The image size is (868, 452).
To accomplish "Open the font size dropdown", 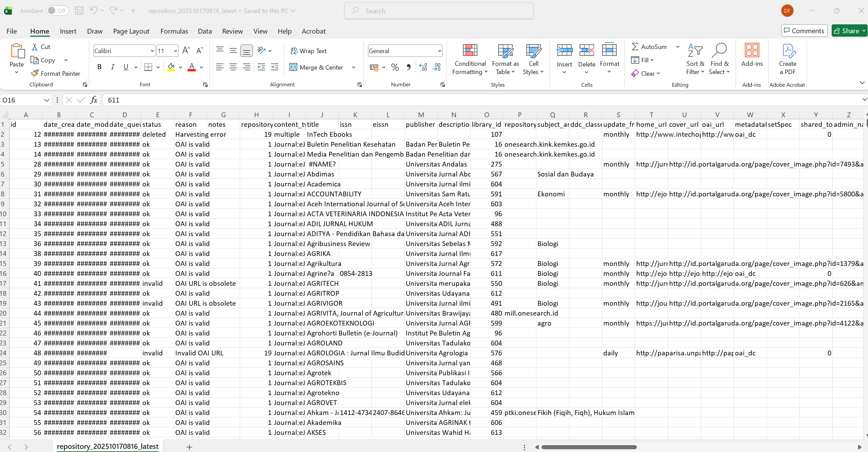I will [176, 51].
